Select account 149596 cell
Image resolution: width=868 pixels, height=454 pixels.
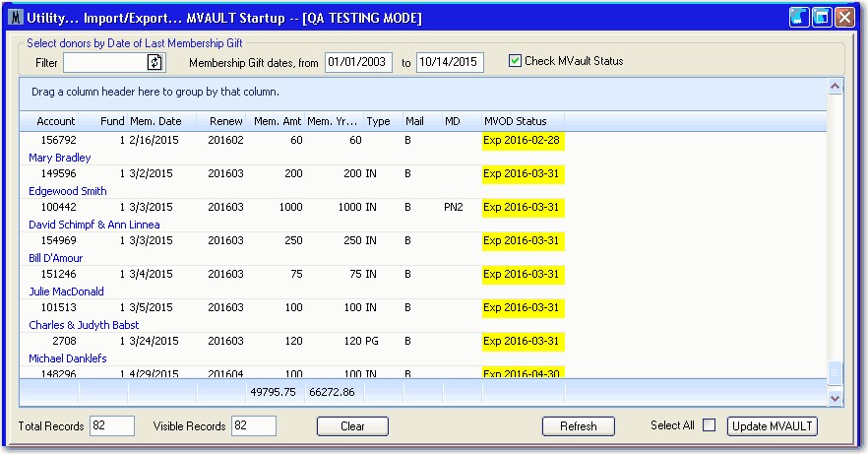[x=58, y=174]
